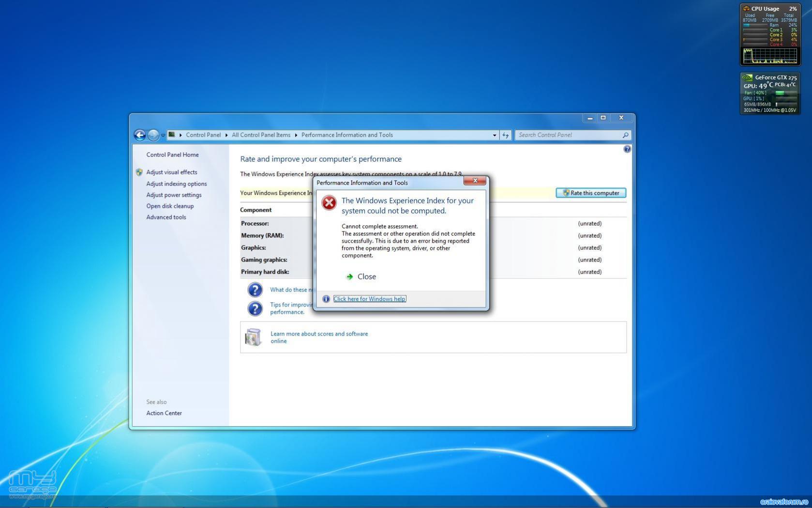Click the address bar refresh button
Viewport: 812px width, 508px height.
click(x=505, y=135)
